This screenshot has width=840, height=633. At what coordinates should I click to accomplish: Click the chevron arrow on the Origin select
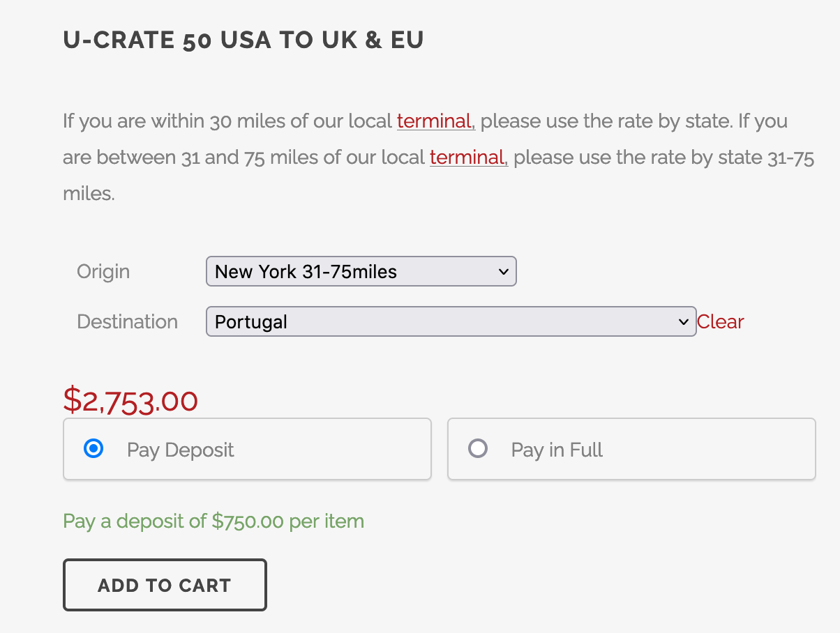pos(504,272)
